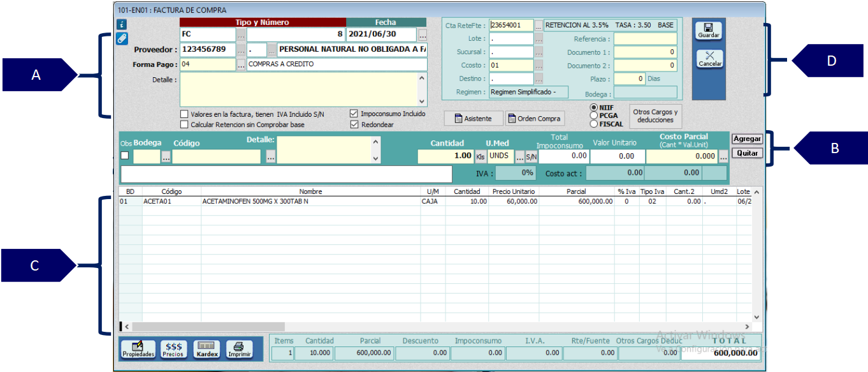Click the Plazo days field

629,79
